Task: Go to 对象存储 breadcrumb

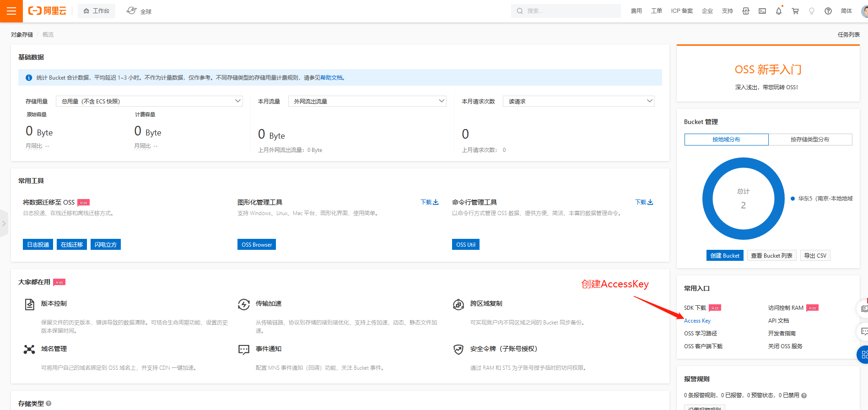Action: click(22, 35)
